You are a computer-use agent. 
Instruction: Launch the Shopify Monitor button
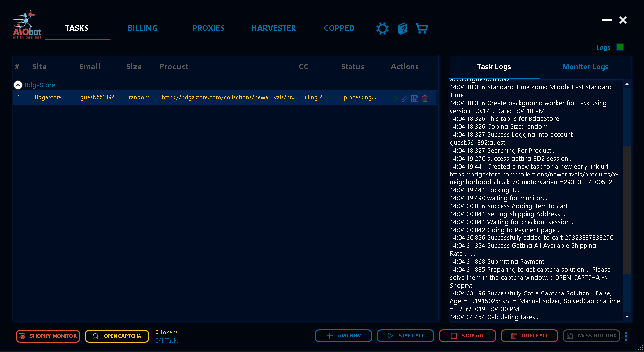(x=48, y=336)
